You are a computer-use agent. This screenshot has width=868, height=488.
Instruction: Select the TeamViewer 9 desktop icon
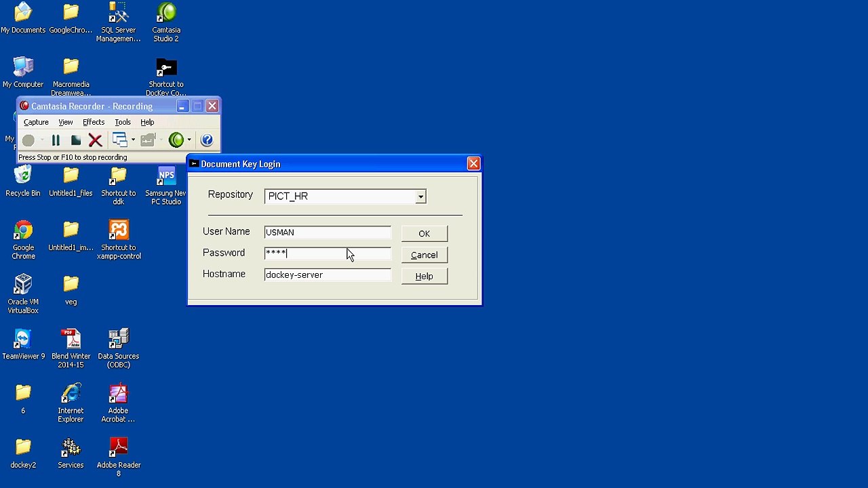click(x=23, y=345)
